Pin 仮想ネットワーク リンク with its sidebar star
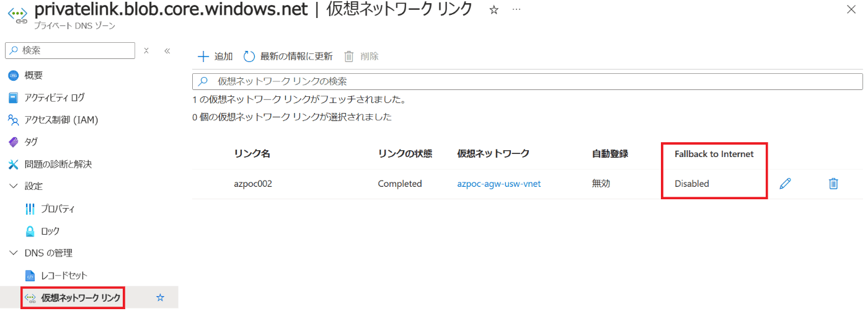Screen dimensions: 868x311 (161, 298)
